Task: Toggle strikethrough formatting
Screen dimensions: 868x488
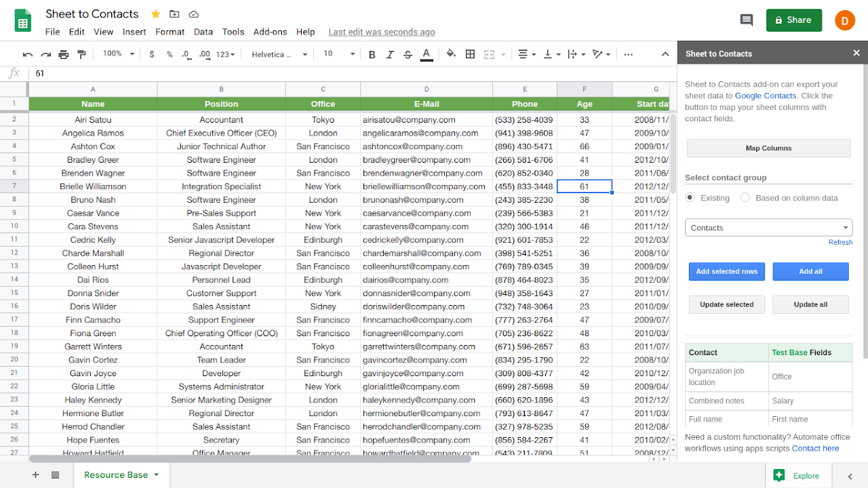Action: (x=408, y=54)
